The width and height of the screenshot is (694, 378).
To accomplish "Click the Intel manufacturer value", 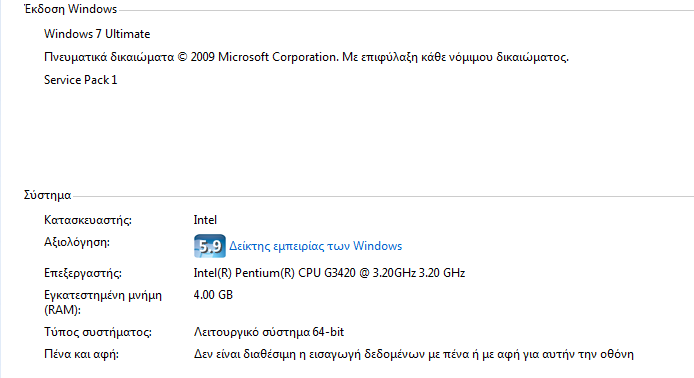I will (x=205, y=220).
